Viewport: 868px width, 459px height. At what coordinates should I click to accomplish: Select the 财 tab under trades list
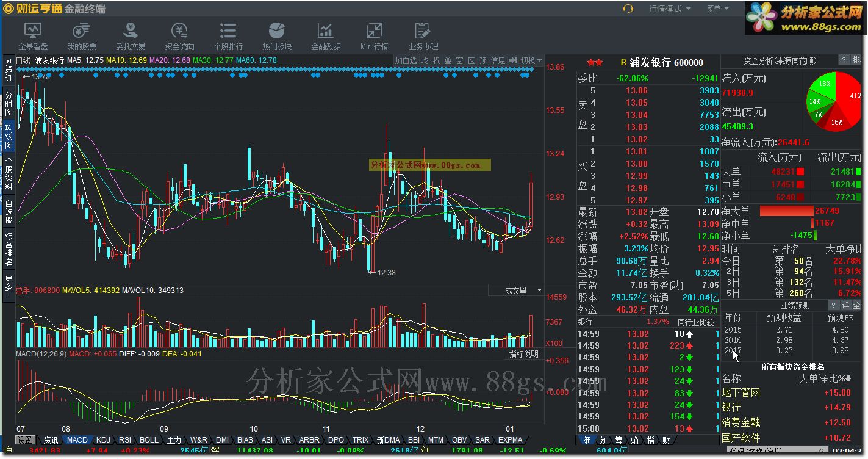click(666, 439)
